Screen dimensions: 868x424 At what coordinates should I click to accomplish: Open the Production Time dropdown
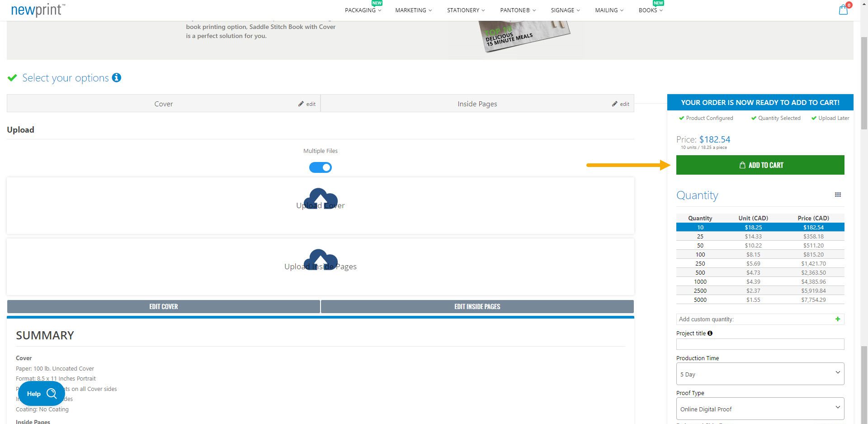pos(760,374)
